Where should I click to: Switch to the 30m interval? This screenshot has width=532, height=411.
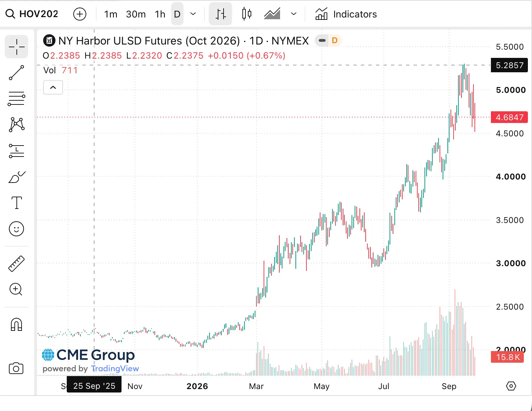coord(136,14)
